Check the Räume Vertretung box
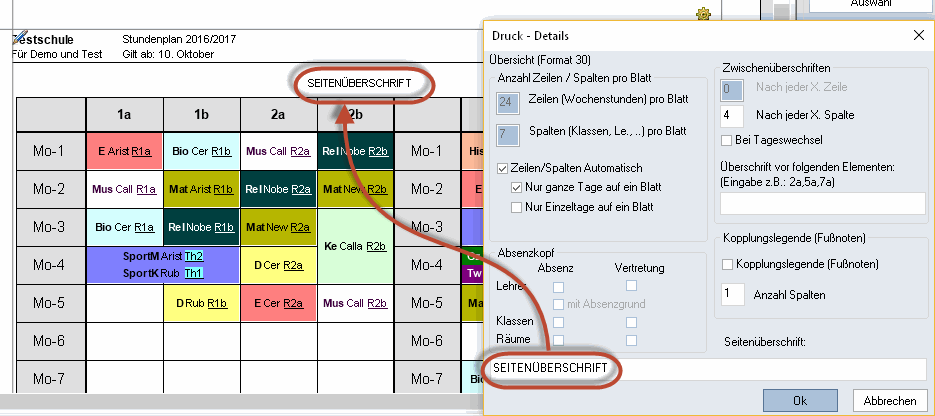Screen dimensions: 935x416 631,340
